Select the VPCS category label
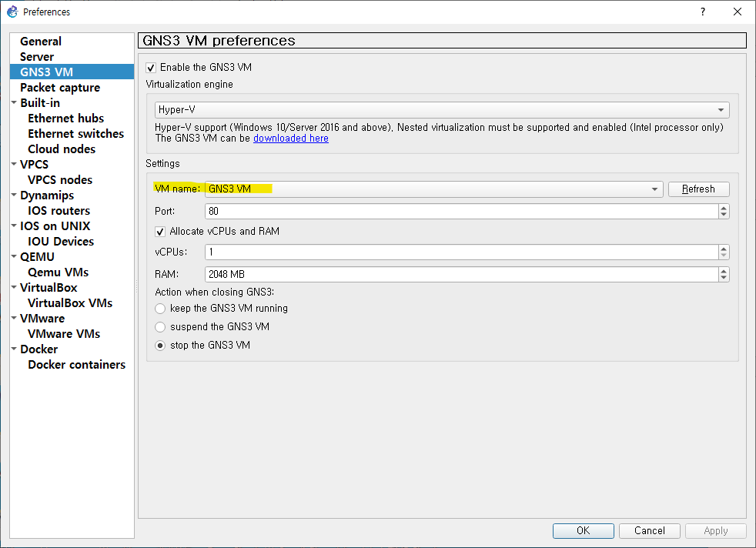Image resolution: width=756 pixels, height=548 pixels. click(x=34, y=165)
